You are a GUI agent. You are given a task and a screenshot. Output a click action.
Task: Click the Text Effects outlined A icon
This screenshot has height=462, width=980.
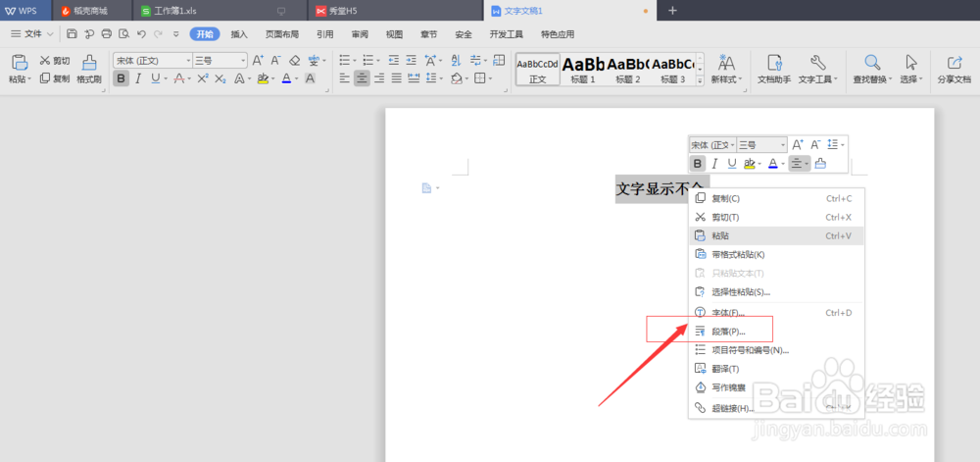tap(239, 78)
